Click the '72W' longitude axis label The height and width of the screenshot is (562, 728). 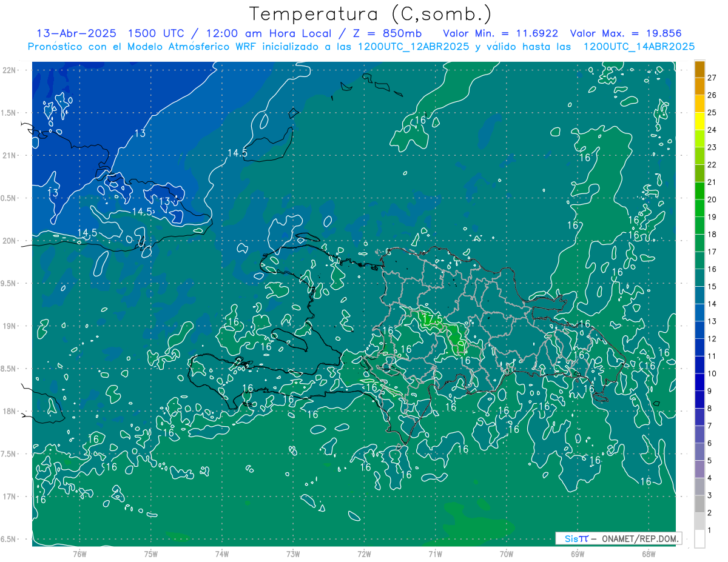coord(364,554)
